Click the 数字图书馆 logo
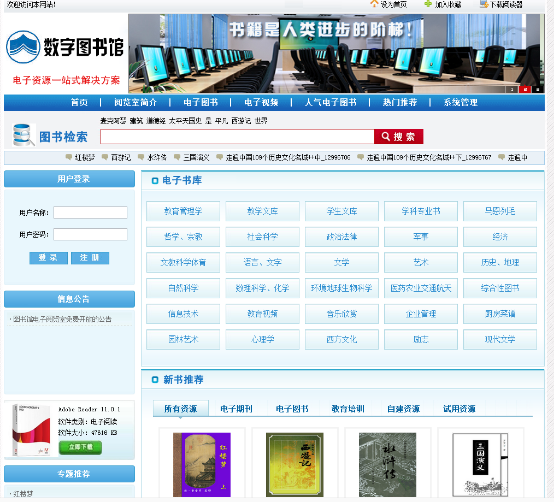The width and height of the screenshot is (554, 502). point(65,47)
